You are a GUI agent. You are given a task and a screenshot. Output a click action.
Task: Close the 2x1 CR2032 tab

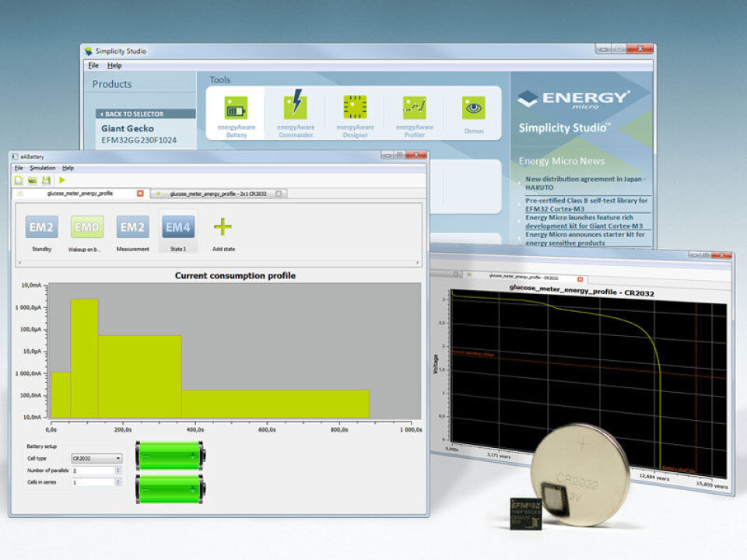(279, 194)
